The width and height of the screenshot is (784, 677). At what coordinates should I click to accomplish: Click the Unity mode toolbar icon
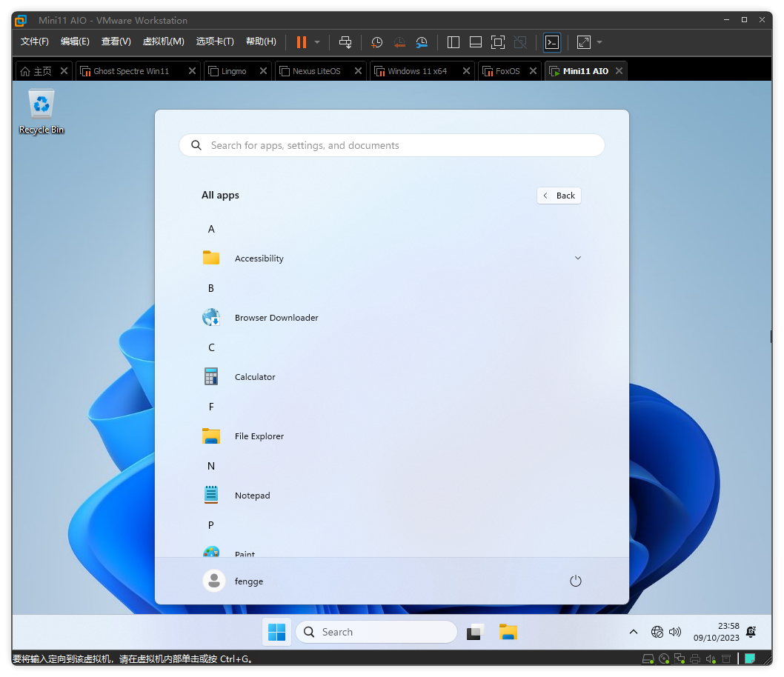pyautogui.click(x=520, y=42)
